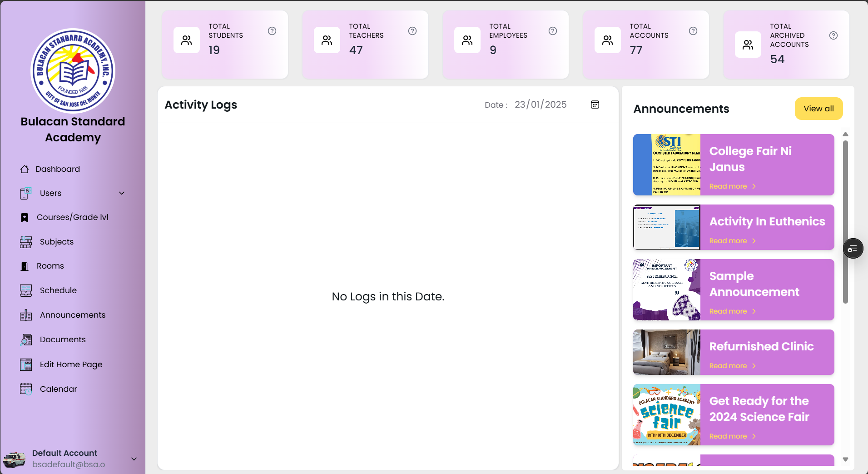This screenshot has height=474, width=868.
Task: Click the Default Account avatar image
Action: coord(14,459)
